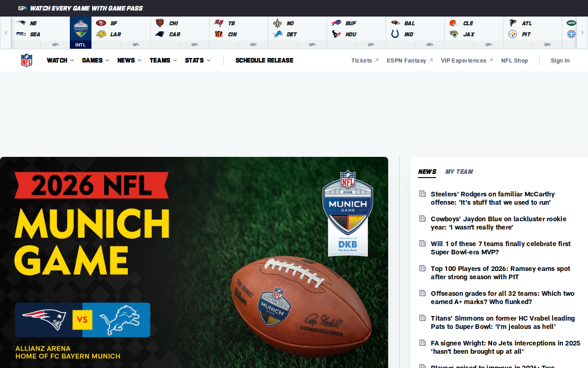Expand the NEWS dropdown menu
This screenshot has width=588, height=368.
coord(130,60)
